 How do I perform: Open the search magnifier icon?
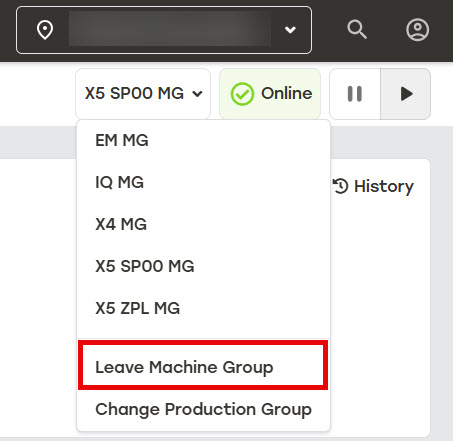pos(357,30)
